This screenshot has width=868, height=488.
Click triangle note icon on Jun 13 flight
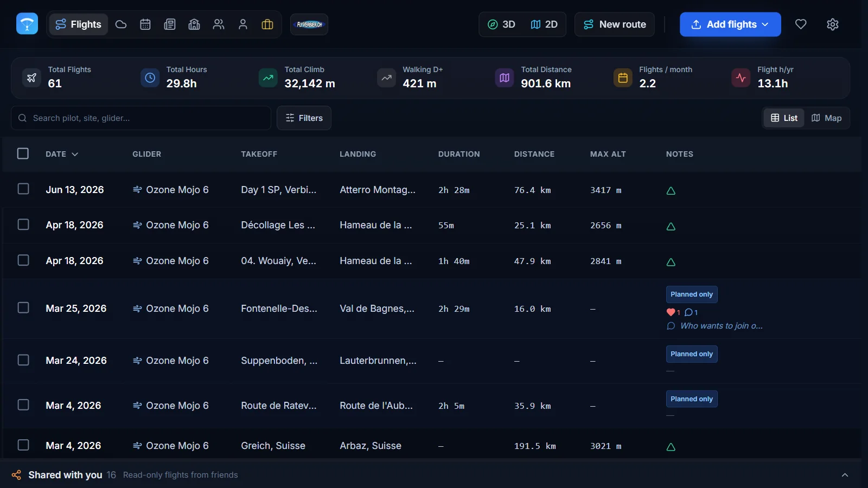[x=671, y=191]
